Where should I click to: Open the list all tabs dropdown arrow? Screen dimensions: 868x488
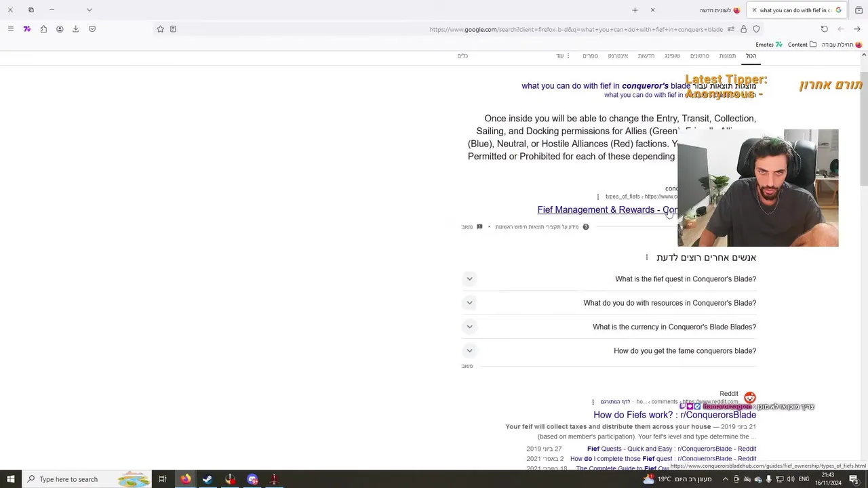(x=89, y=10)
